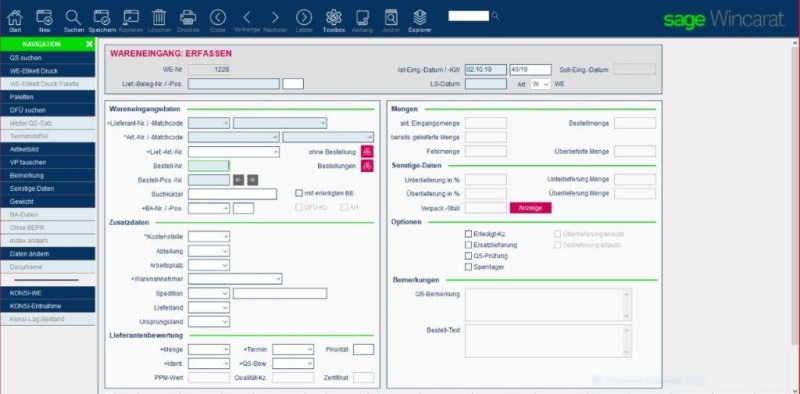Enable the mit erledigten BE checkbox
Viewport: 800px width, 394px height.
coord(299,193)
